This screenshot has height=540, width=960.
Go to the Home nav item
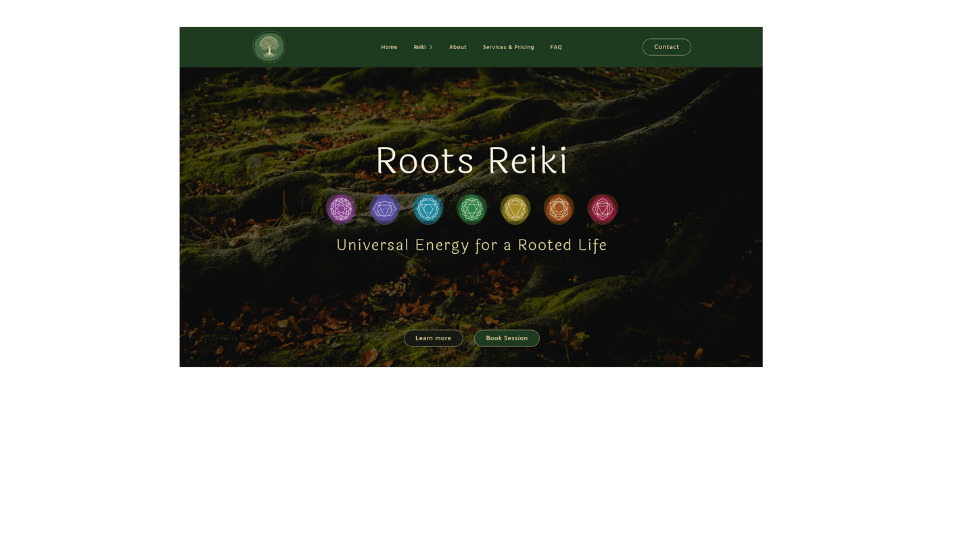[x=389, y=47]
